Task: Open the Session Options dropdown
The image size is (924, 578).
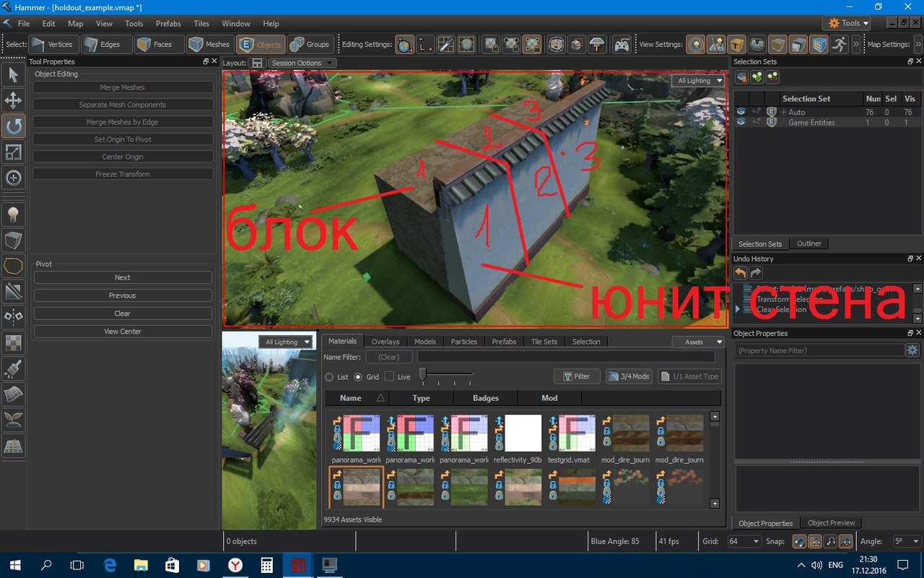Action: pos(302,63)
